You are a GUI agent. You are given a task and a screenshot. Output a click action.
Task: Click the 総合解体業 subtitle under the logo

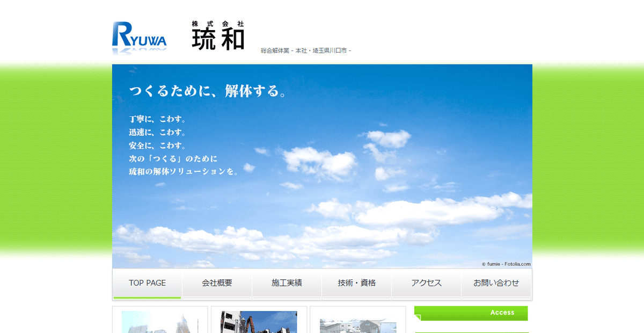point(305,50)
